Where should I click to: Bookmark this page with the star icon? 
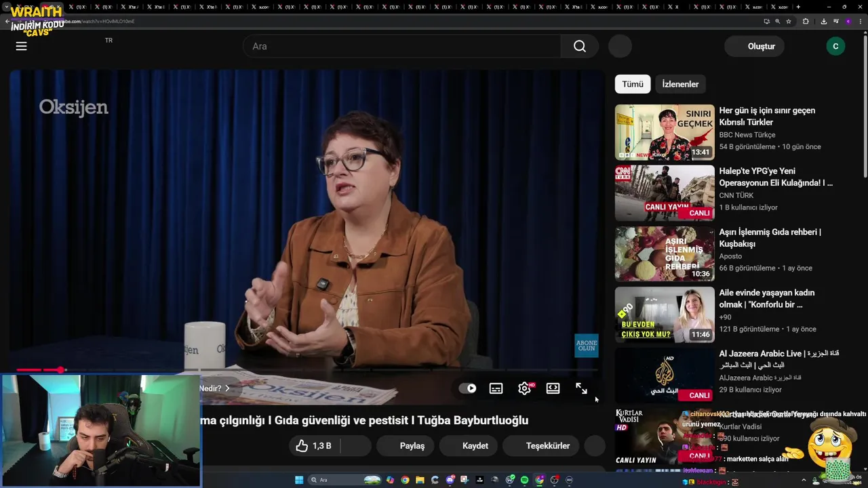789,21
